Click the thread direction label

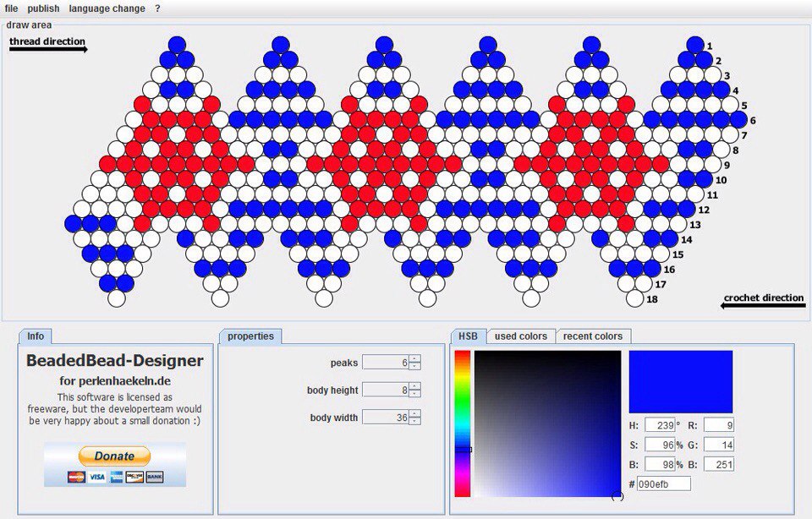tap(47, 41)
